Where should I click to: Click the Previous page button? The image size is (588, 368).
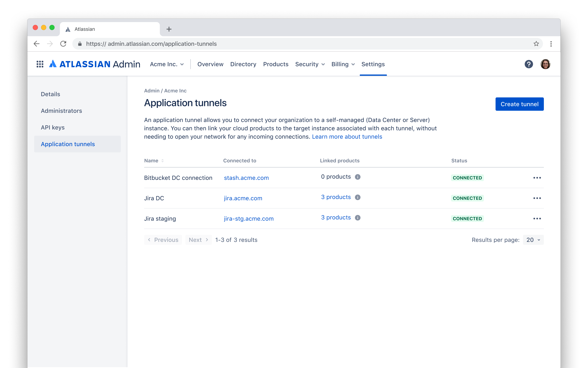click(x=163, y=240)
